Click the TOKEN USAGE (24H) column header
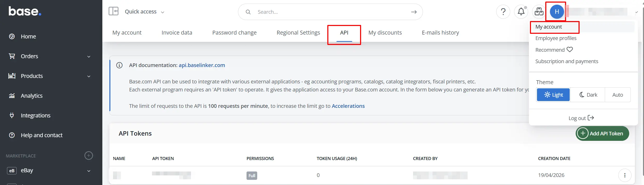The height and width of the screenshot is (185, 644). click(337, 158)
